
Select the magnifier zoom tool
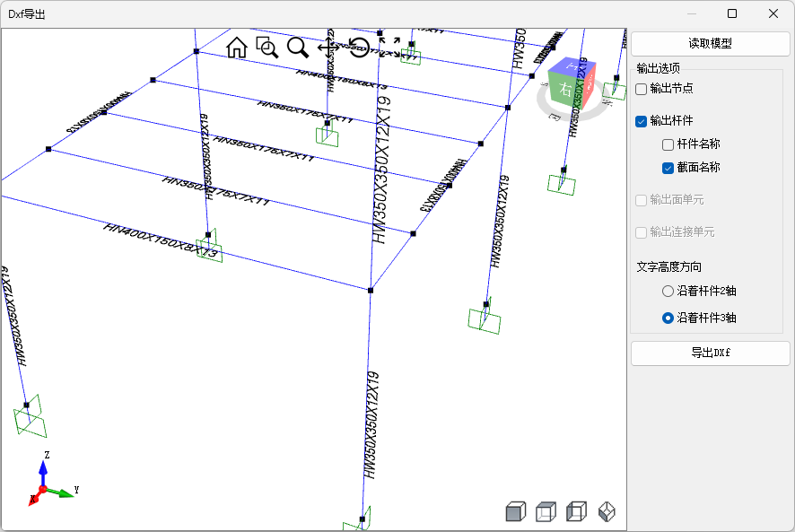(298, 48)
